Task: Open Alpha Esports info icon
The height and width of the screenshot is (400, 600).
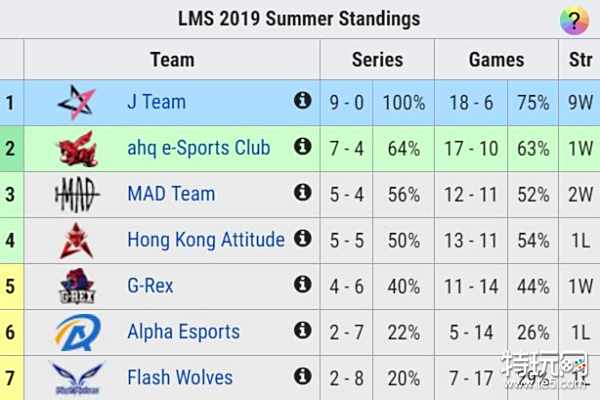Action: [x=302, y=331]
